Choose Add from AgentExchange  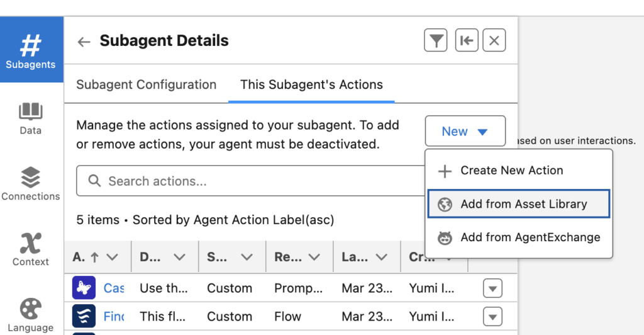click(519, 237)
